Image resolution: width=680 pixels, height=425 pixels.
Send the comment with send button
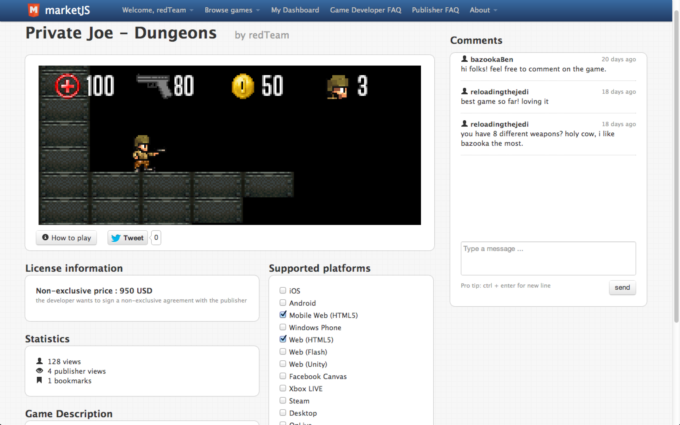[622, 288]
